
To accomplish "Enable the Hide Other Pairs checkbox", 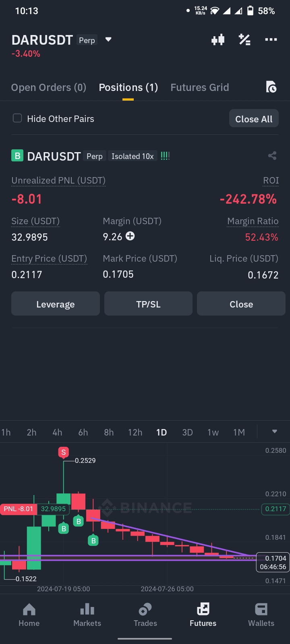I will point(17,118).
